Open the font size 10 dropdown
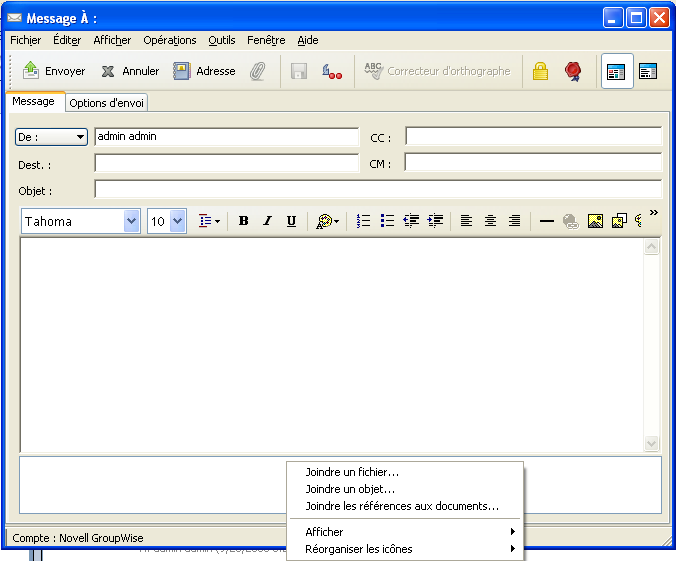This screenshot has width=676, height=561. pos(178,221)
